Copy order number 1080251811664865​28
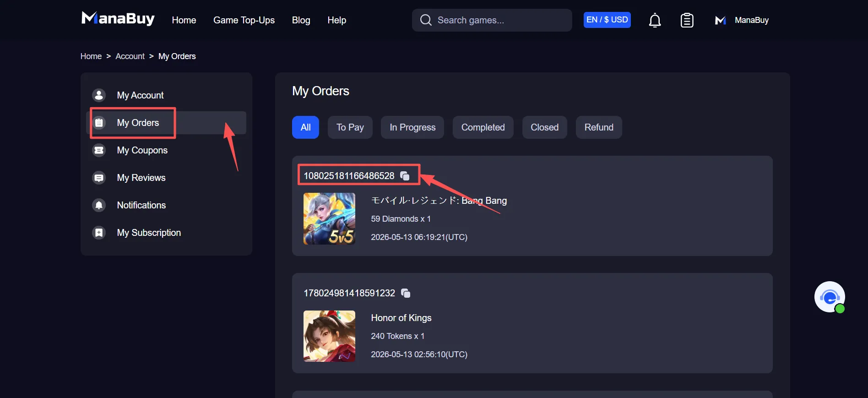868x398 pixels. coord(405,176)
